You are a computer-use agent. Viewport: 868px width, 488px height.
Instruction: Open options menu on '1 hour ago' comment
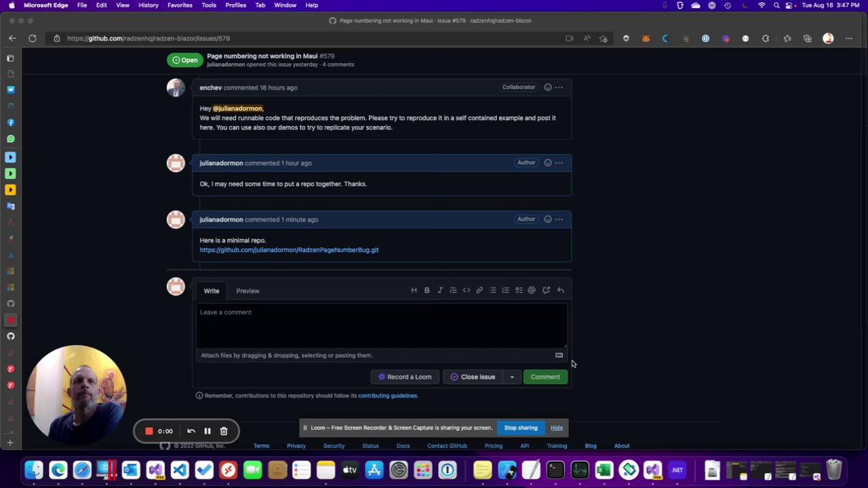click(559, 163)
